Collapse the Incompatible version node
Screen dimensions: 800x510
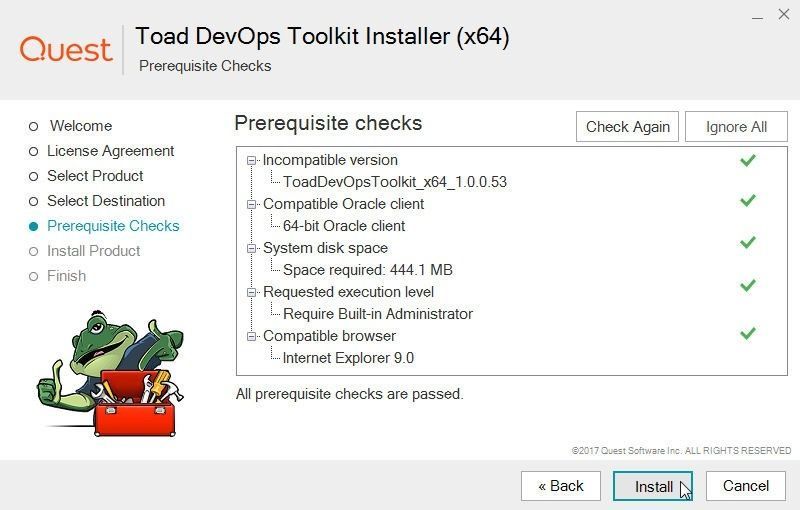[251, 160]
